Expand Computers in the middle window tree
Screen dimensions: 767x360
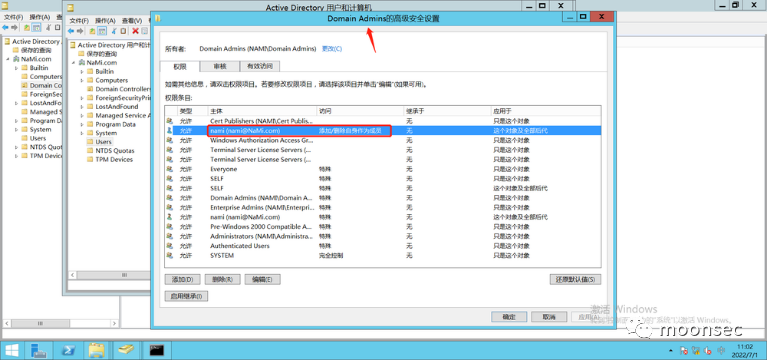click(82, 80)
